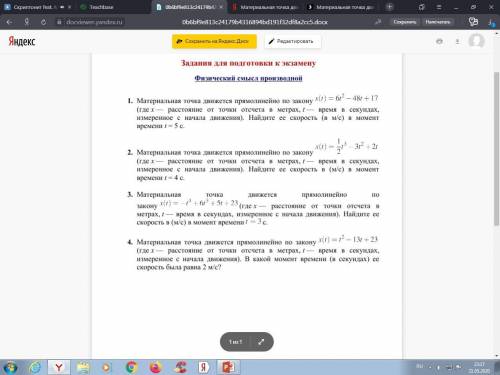Open the downloads icon in browser toolbar
The height and width of the screenshot is (375, 500).
click(x=491, y=22)
